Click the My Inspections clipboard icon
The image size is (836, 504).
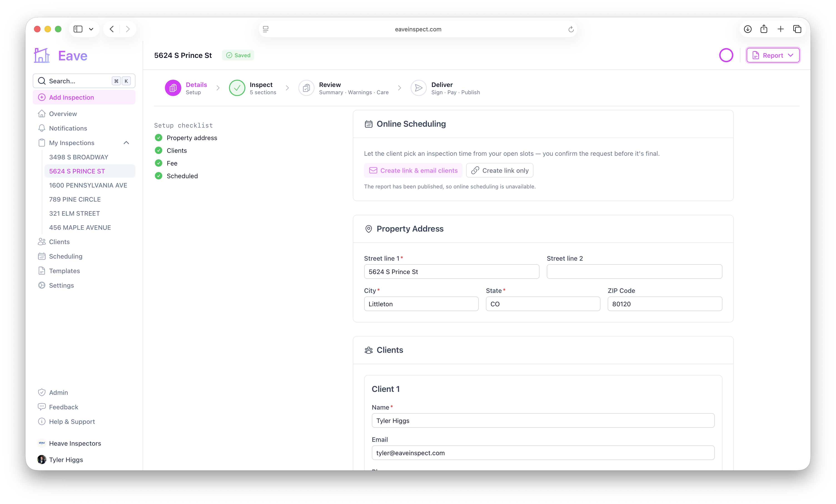(42, 143)
